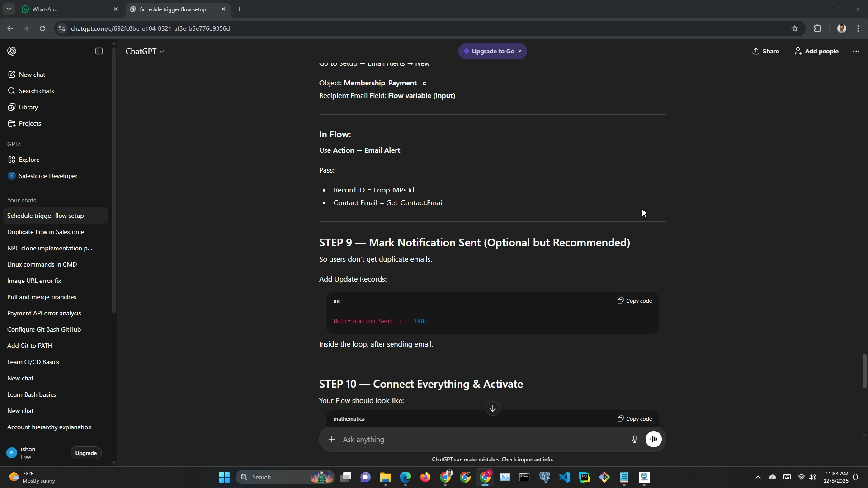Viewport: 868px width, 488px height.
Task: Dismiss the Upgrade to Go banner
Action: (x=520, y=51)
